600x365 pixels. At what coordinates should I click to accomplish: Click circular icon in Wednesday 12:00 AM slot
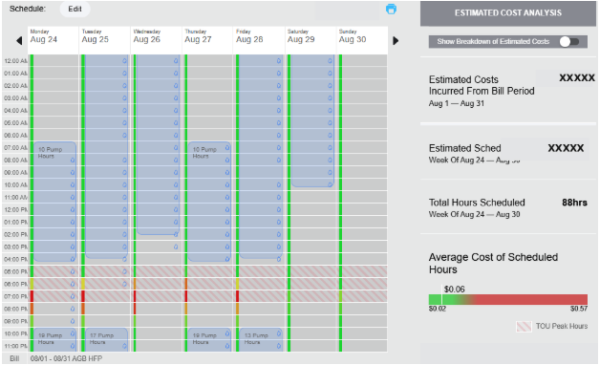pos(176,61)
